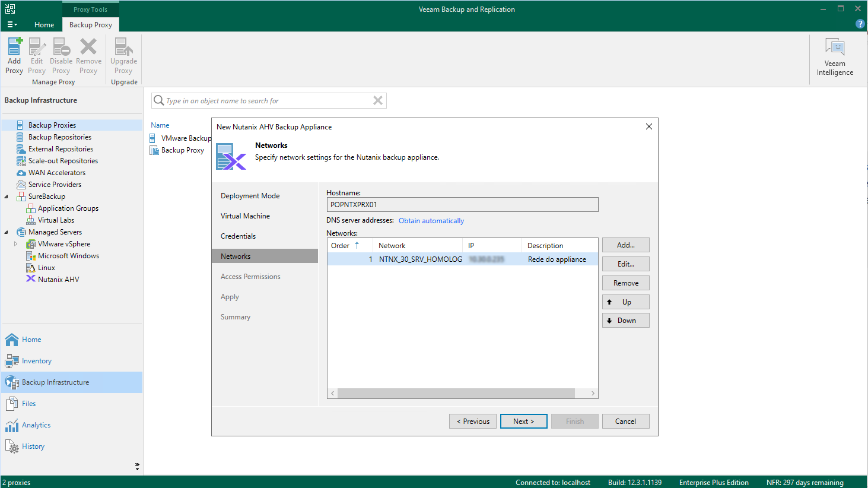868x488 pixels.
Task: Open the Inventory navigation pane
Action: (x=72, y=361)
